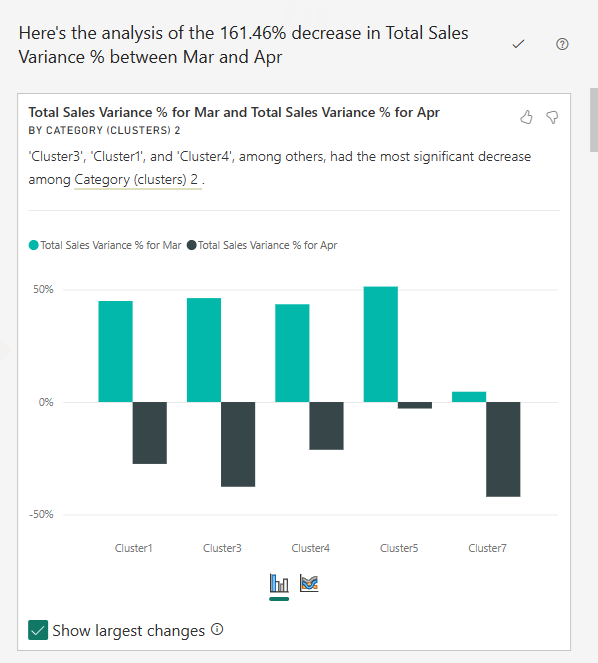598x663 pixels.
Task: Uncheck the Show largest changes checkbox
Action: pos(38,630)
